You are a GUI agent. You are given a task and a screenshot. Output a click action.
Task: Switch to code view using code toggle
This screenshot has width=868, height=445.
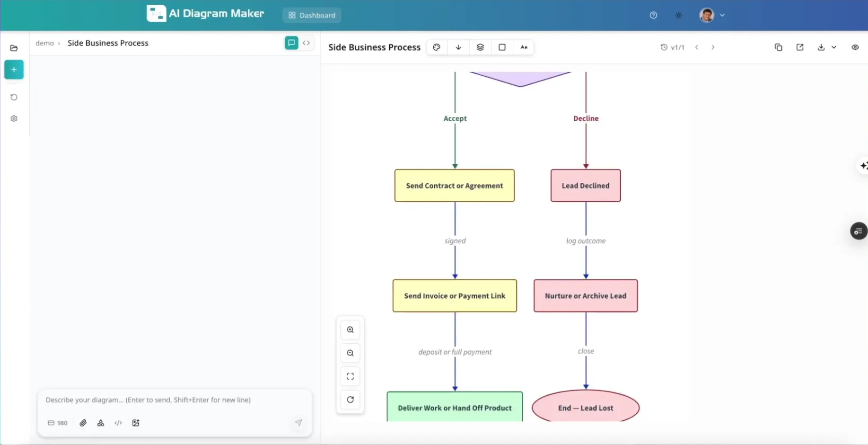point(306,43)
